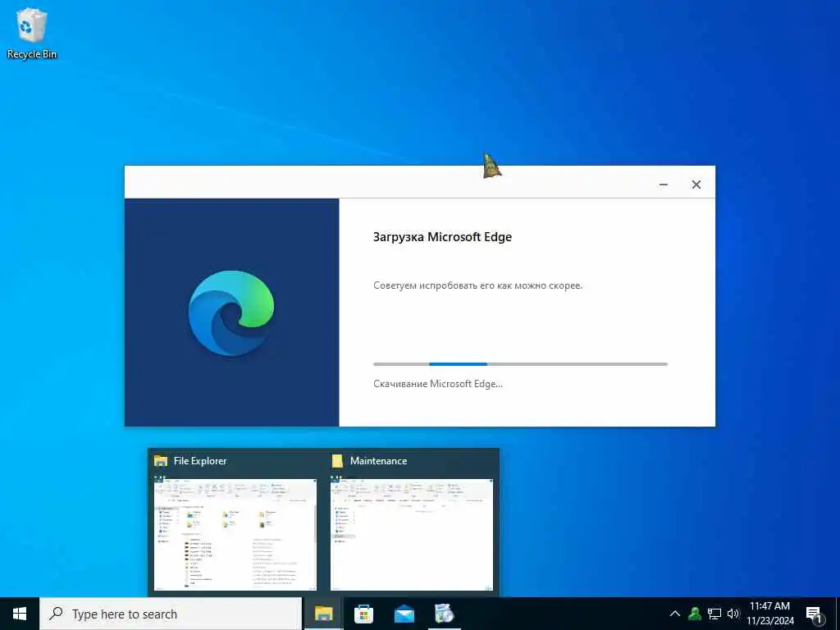Open the clock showing 11:47 AM
The width and height of the screenshot is (840, 630).
(x=769, y=614)
